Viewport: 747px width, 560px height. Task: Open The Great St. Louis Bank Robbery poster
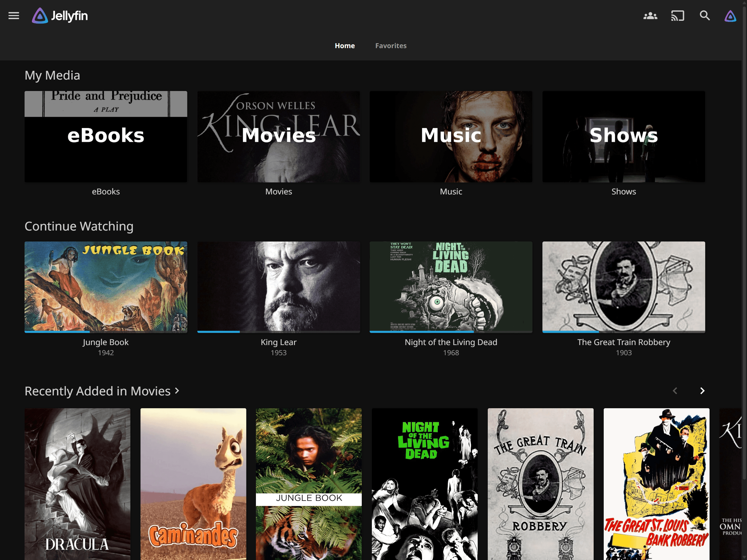[656, 484]
